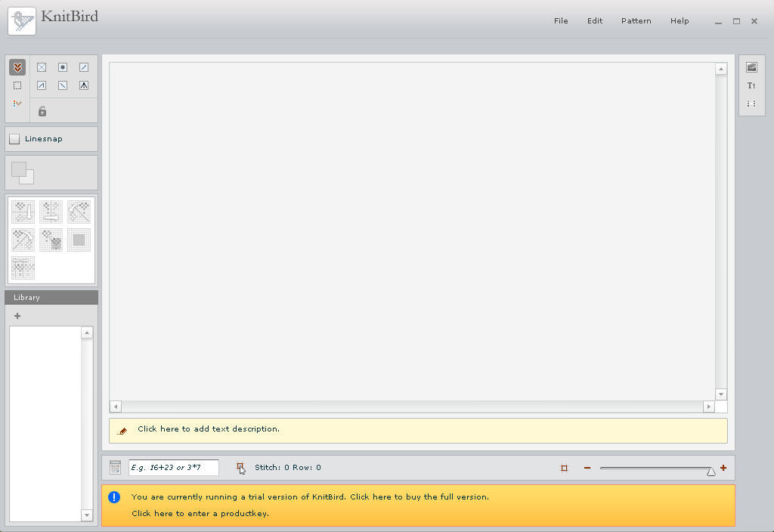This screenshot has width=774, height=532.
Task: Select the crossed-box stitch symbol tool
Action: point(42,67)
